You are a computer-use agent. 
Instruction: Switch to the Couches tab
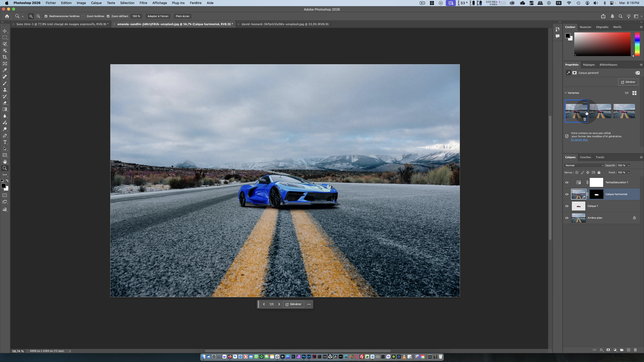coord(585,157)
